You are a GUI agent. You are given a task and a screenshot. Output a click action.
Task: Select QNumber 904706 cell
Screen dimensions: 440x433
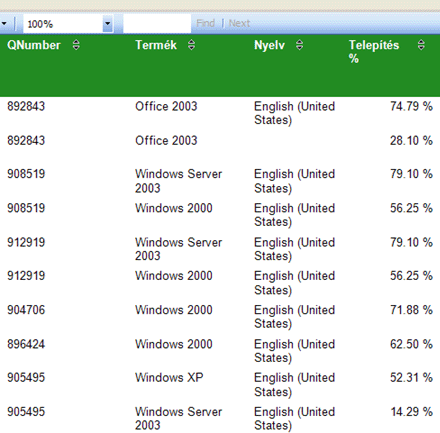click(26, 310)
